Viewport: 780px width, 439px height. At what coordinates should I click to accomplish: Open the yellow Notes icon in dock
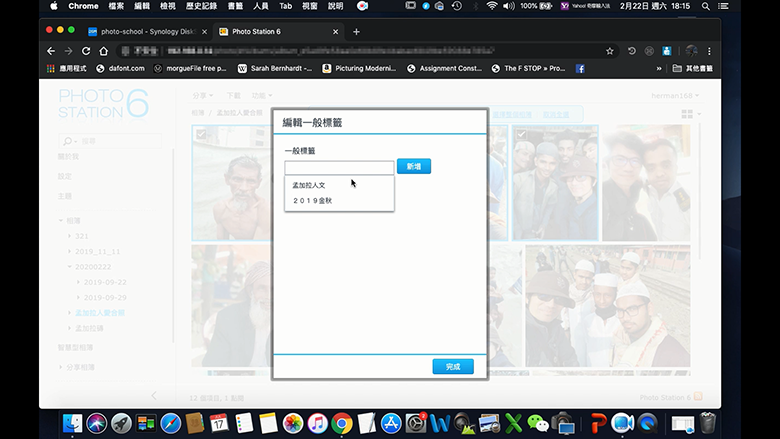[268, 424]
